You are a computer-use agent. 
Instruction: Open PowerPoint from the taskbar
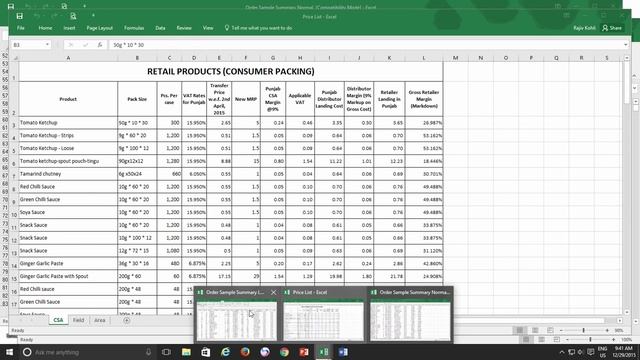pyautogui.click(x=304, y=352)
